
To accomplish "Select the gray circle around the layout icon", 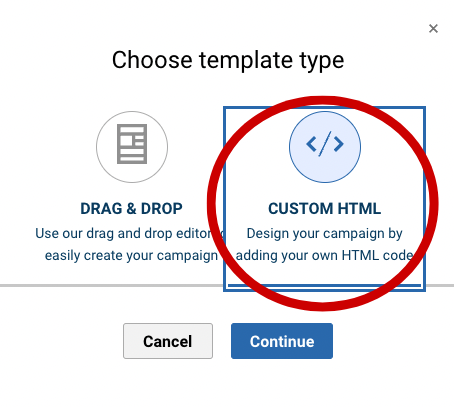I will click(132, 147).
